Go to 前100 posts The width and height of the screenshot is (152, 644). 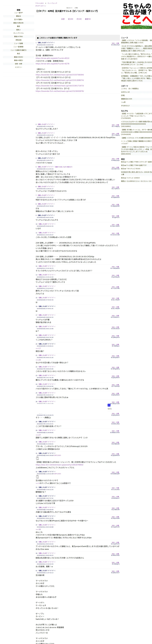tap(71, 19)
